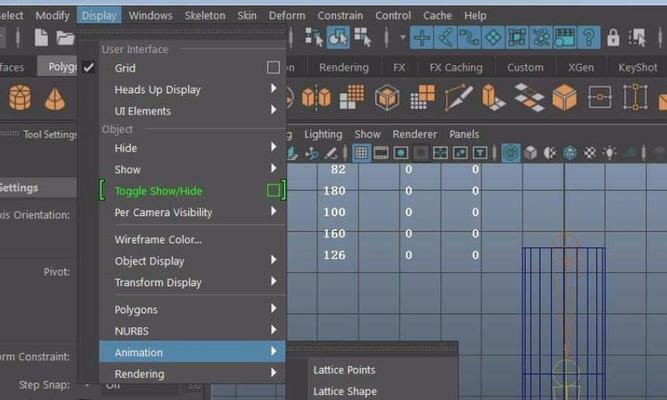
Task: Select Lattice Points in Animation submenu
Action: tap(344, 370)
